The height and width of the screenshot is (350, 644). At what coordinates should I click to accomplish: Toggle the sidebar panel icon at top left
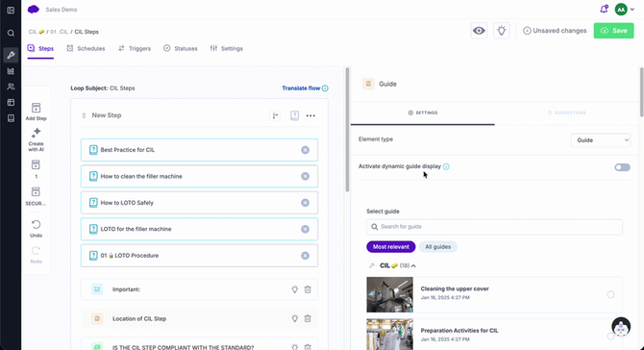(11, 11)
